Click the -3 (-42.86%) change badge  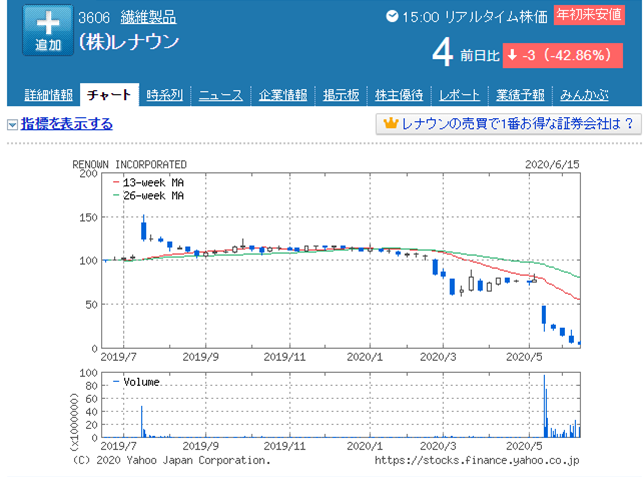pyautogui.click(x=563, y=55)
